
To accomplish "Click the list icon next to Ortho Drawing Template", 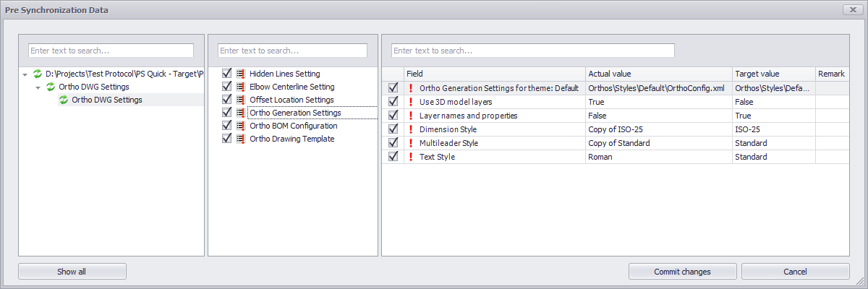I will point(240,139).
